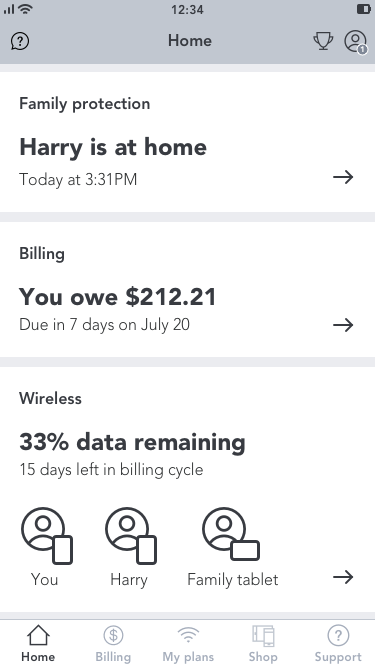Screen dimensions: 375x667
Task: Open the help chat bubble icon
Action: click(20, 41)
